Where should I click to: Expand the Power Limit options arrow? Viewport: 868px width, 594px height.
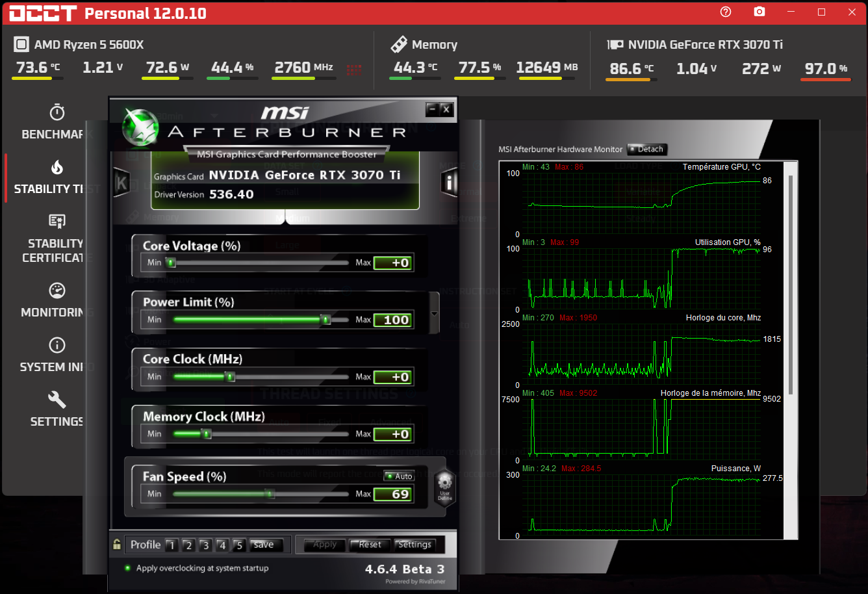[435, 314]
